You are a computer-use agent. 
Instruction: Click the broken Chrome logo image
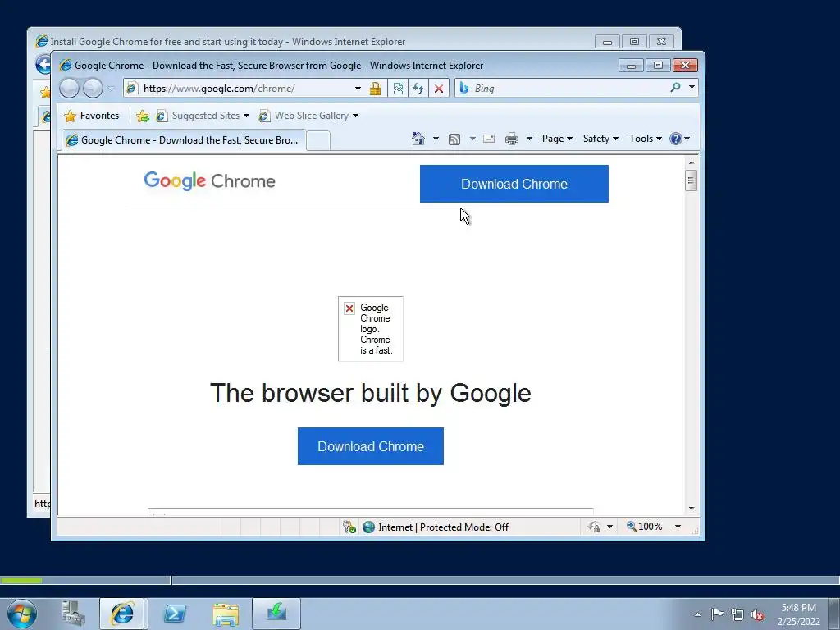coord(371,329)
